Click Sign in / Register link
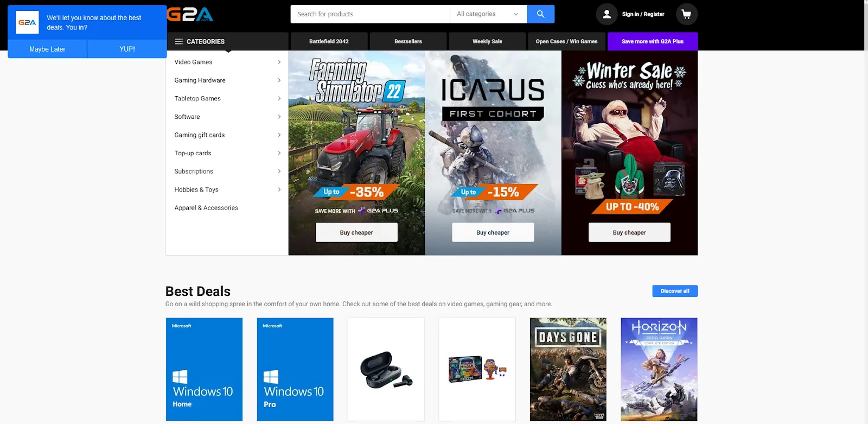The height and width of the screenshot is (424, 868). 643,14
